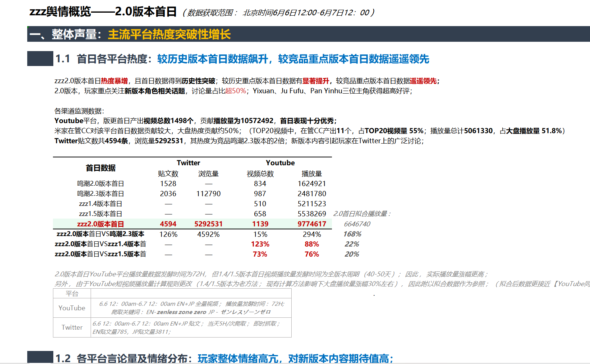Viewport: 590px width, 364px height.
Task: Select the italic value 6646740
Action: coord(357,224)
